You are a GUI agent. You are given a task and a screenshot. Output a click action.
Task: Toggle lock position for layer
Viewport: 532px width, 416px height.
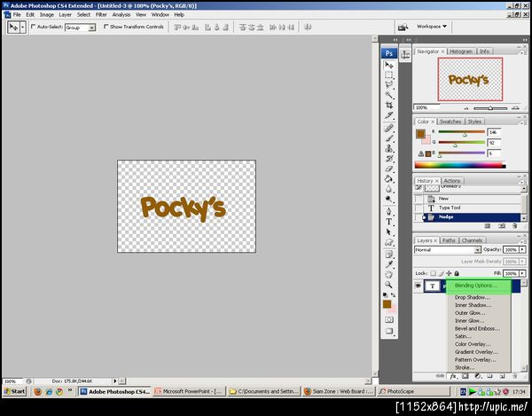click(449, 273)
